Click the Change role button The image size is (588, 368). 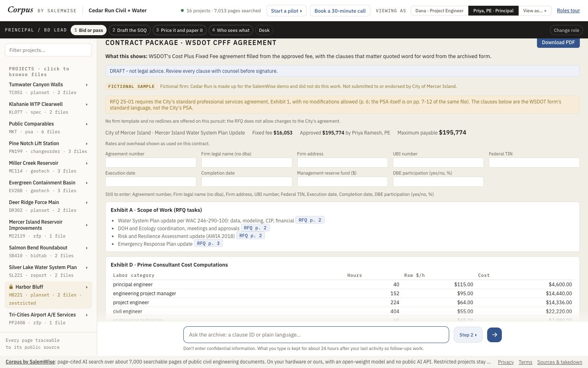(566, 30)
